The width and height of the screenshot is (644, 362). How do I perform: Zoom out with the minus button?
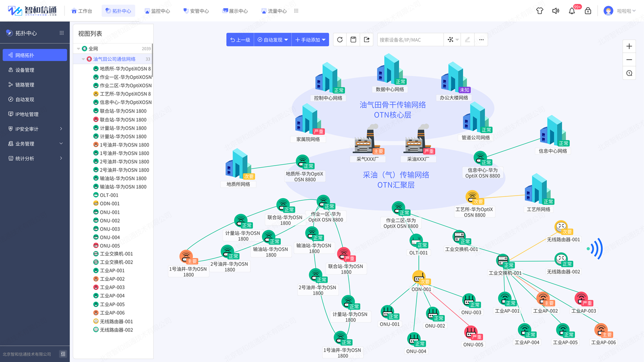click(629, 60)
